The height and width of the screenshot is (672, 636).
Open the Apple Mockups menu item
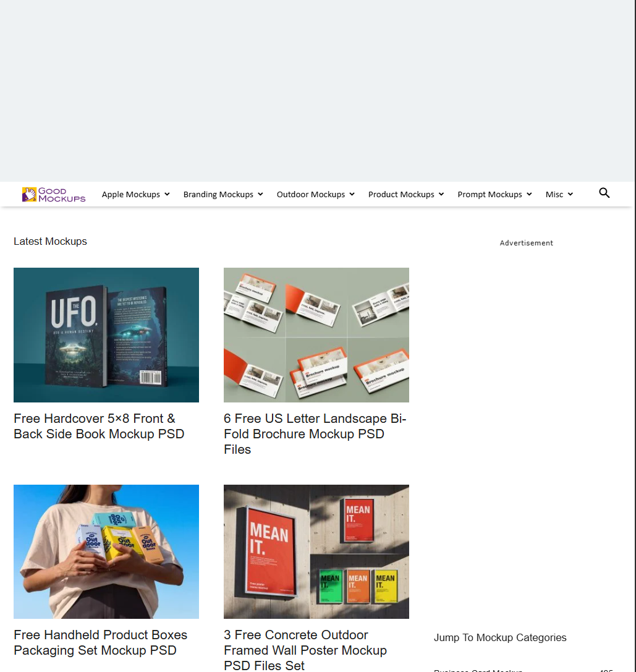pos(130,195)
